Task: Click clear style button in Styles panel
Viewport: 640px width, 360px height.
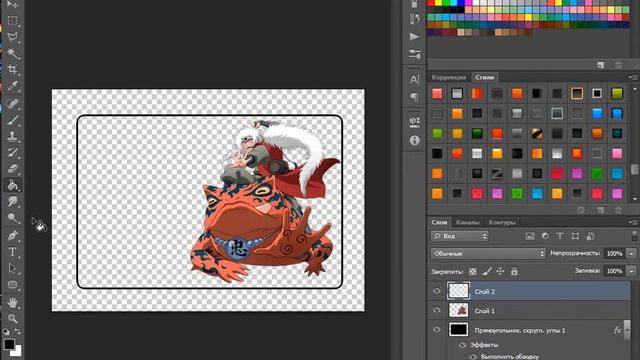Action: (581, 210)
